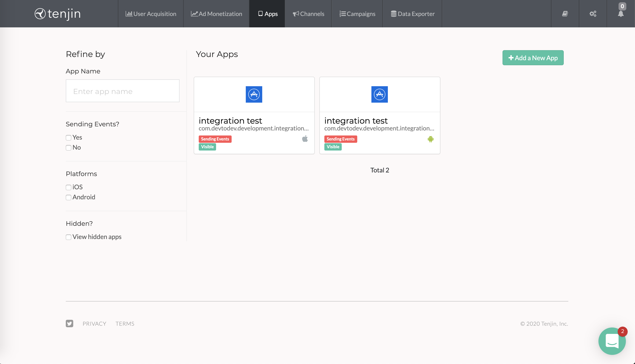Check View hidden apps
This screenshot has width=635, height=364.
pyautogui.click(x=68, y=237)
